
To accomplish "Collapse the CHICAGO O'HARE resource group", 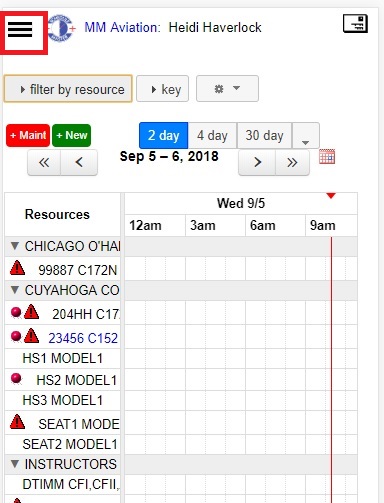I will point(15,246).
